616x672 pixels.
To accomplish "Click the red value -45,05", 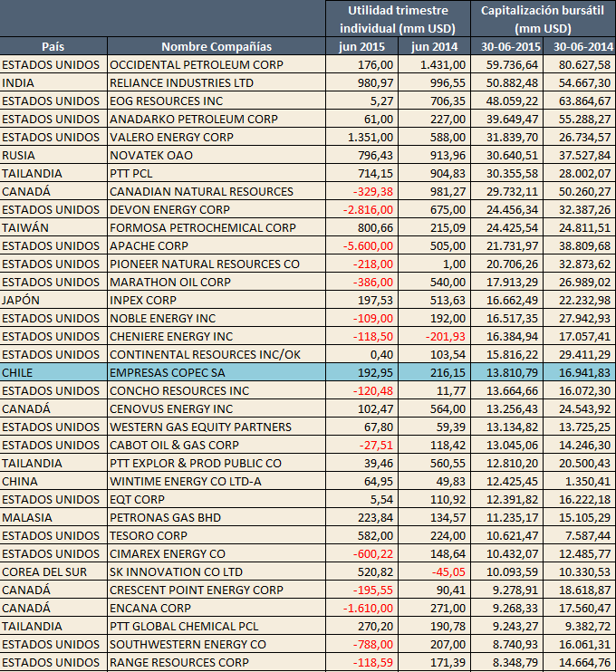I will [x=434, y=571].
